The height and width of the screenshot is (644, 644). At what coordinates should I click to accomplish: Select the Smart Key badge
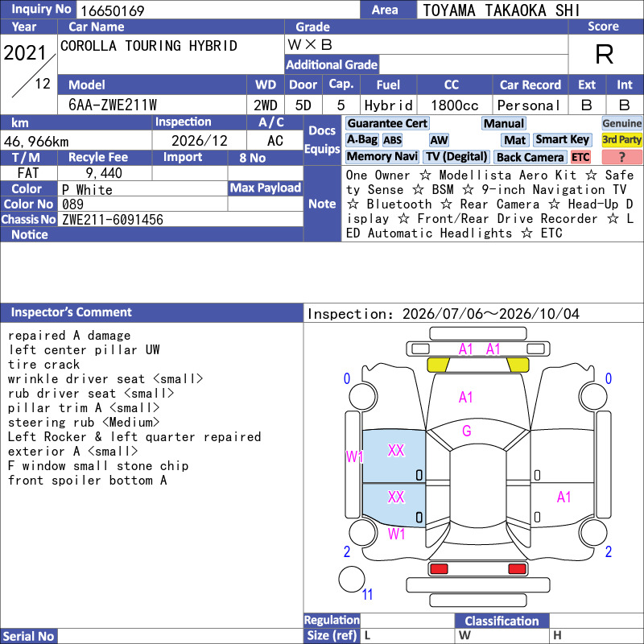pos(562,139)
